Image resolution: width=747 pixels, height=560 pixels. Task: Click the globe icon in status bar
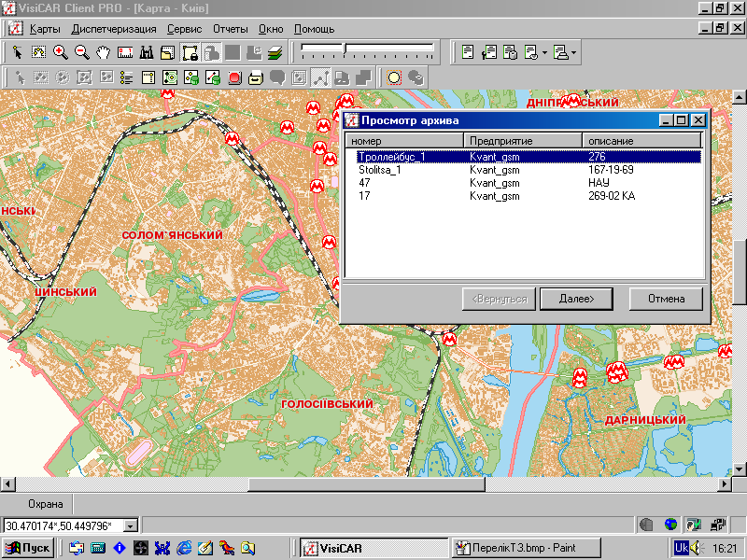[670, 525]
